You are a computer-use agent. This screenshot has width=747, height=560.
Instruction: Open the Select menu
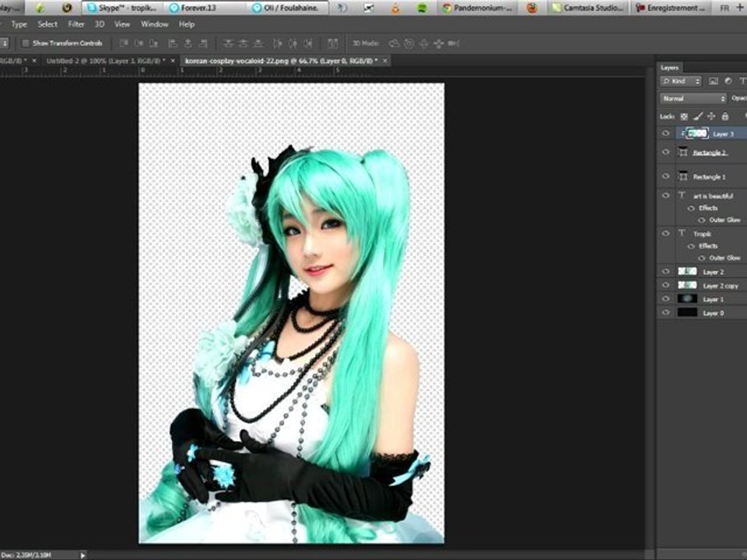click(47, 24)
